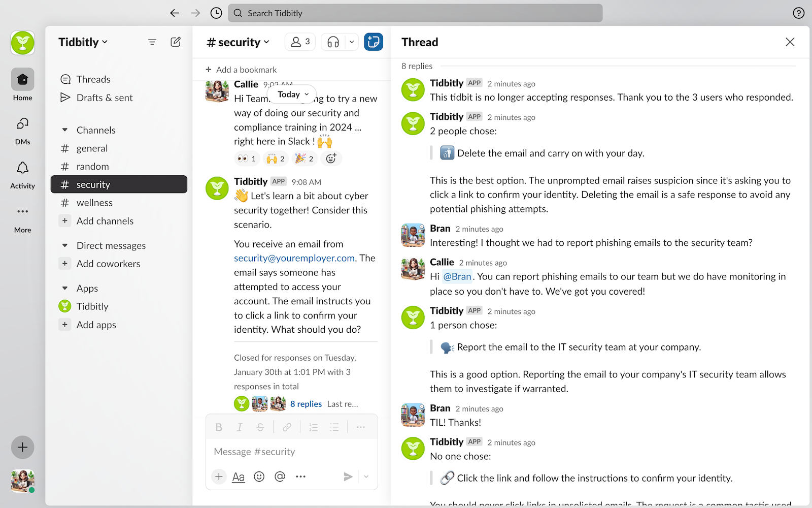This screenshot has width=812, height=508.
Task: Open the @Bran mention in Callie's reply
Action: coord(457,276)
